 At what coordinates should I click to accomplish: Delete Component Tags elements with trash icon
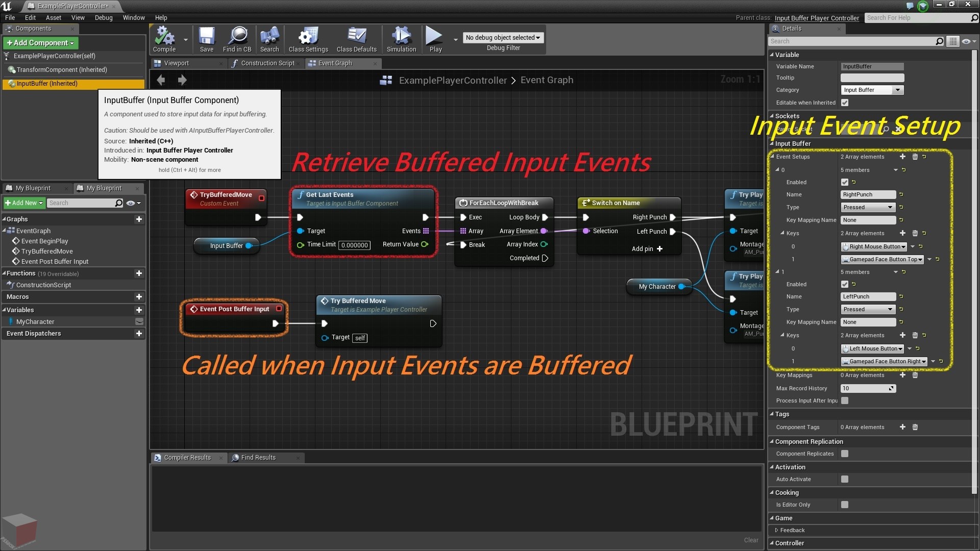[915, 427]
